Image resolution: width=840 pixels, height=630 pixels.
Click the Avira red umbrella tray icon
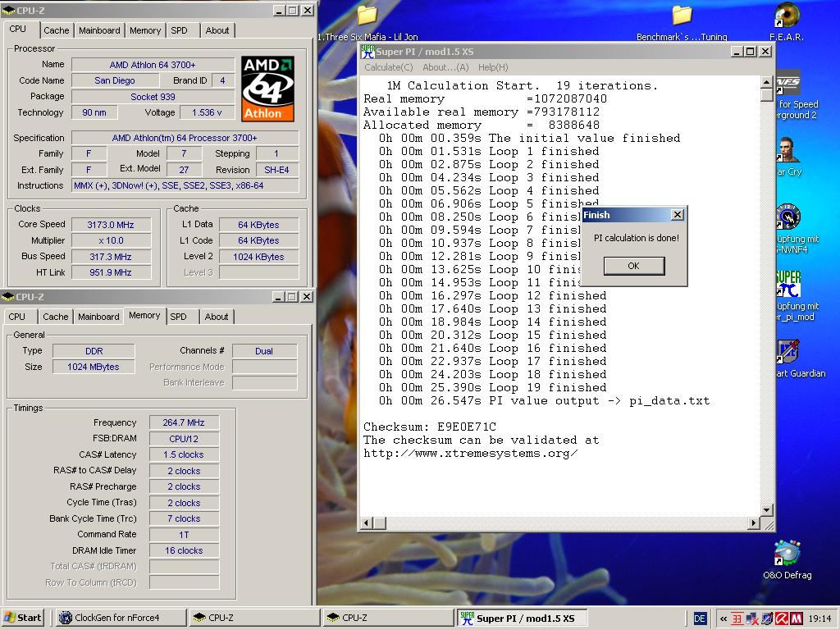[x=782, y=619]
